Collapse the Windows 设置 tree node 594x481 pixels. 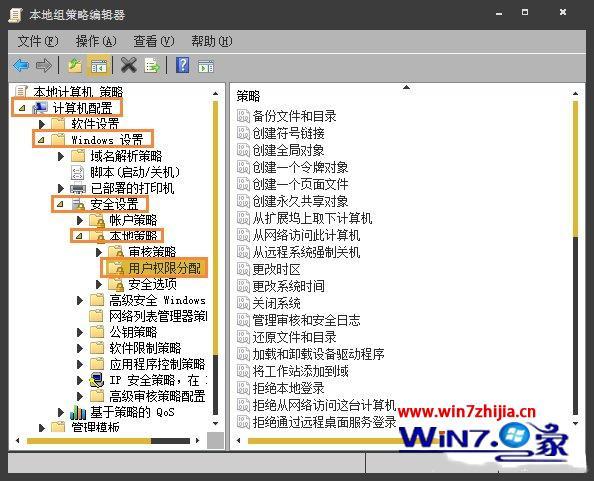click(x=41, y=140)
